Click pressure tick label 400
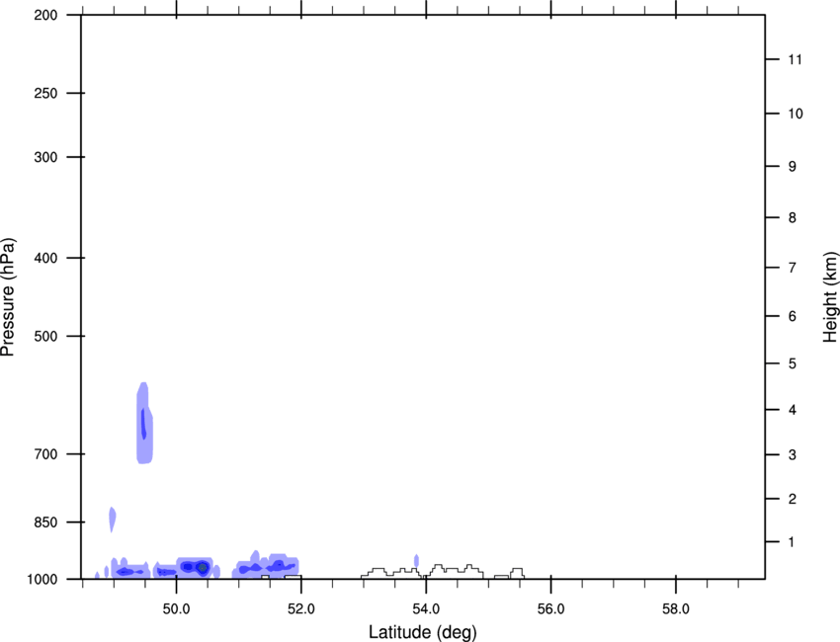Viewport: 840px width, 642px height. [45, 258]
